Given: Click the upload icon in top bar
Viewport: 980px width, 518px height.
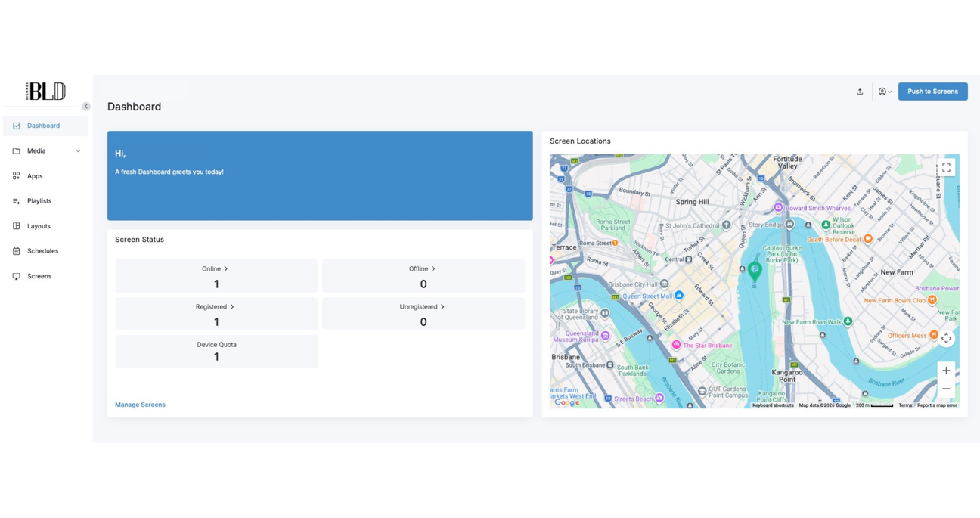Looking at the screenshot, I should [860, 92].
